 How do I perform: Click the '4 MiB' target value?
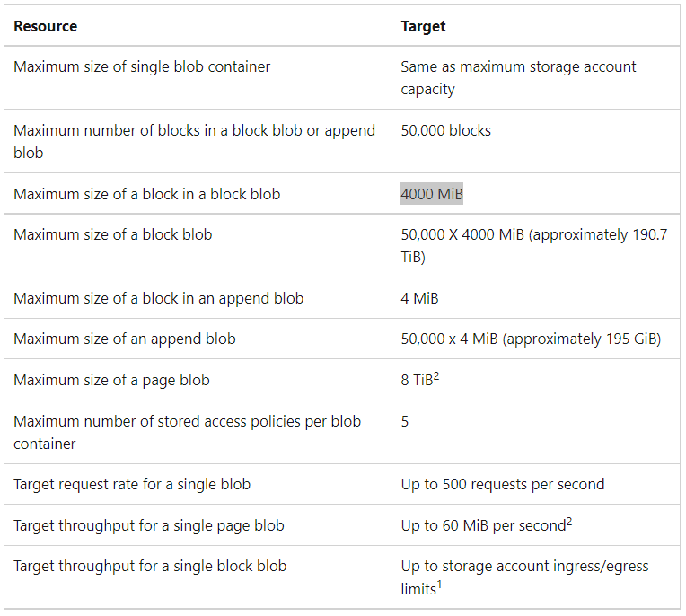tap(419, 298)
